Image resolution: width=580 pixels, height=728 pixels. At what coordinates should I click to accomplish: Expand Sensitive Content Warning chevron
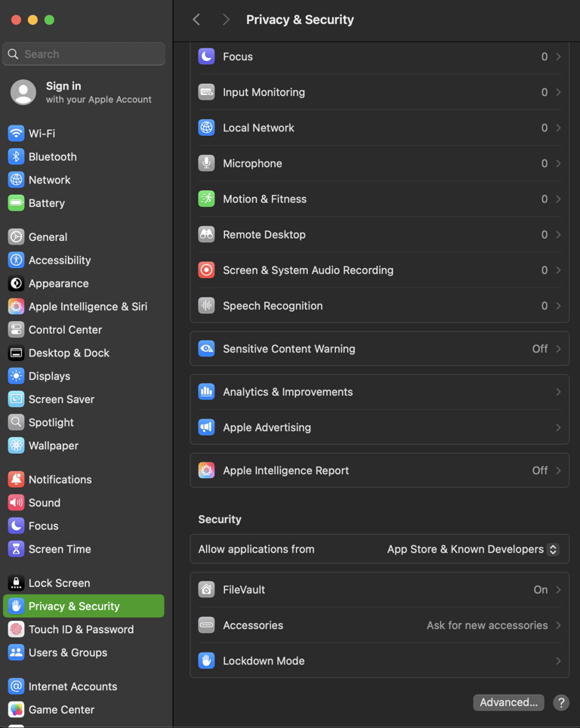(558, 349)
